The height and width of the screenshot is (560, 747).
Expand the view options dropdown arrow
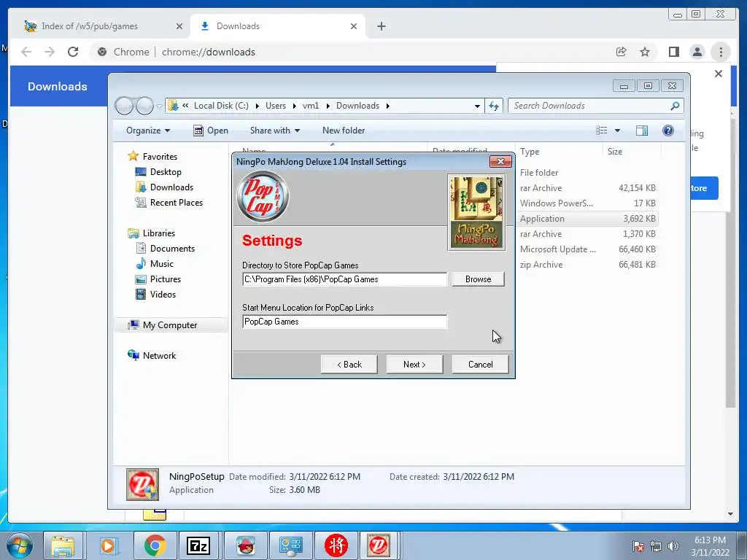[x=617, y=131]
